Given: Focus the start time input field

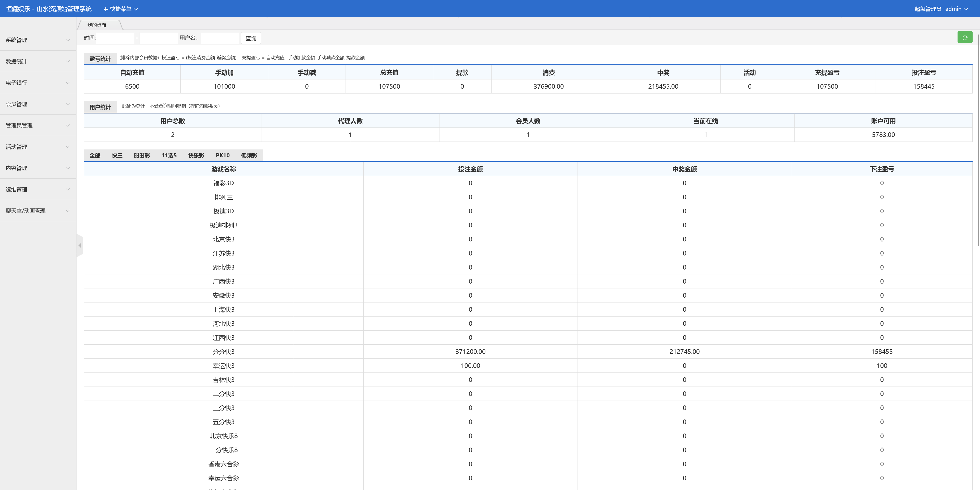Looking at the screenshot, I should [115, 38].
